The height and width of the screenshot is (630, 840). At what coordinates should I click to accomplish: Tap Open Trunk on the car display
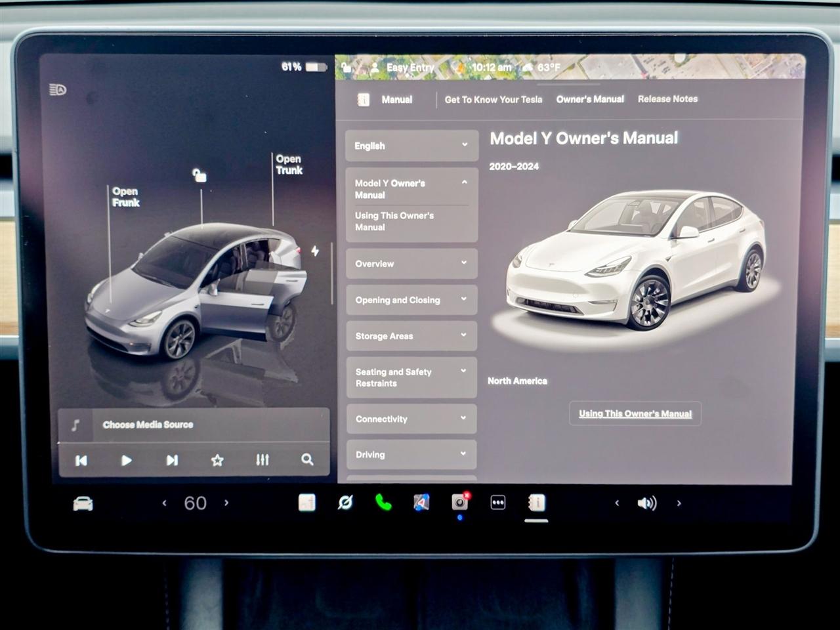[x=288, y=165]
